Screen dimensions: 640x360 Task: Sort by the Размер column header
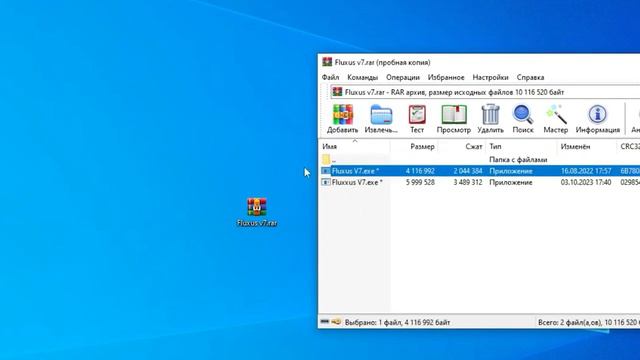[x=414, y=146]
